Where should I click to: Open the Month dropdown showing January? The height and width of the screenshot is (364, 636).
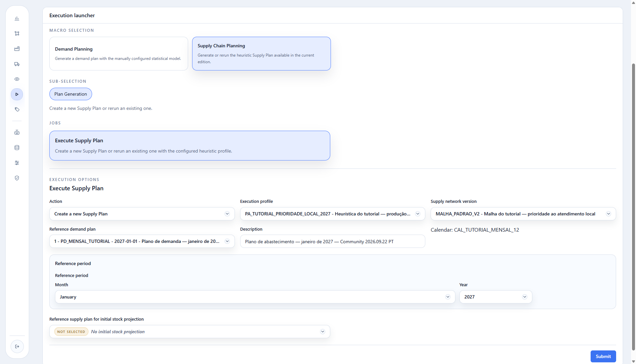pos(255,297)
